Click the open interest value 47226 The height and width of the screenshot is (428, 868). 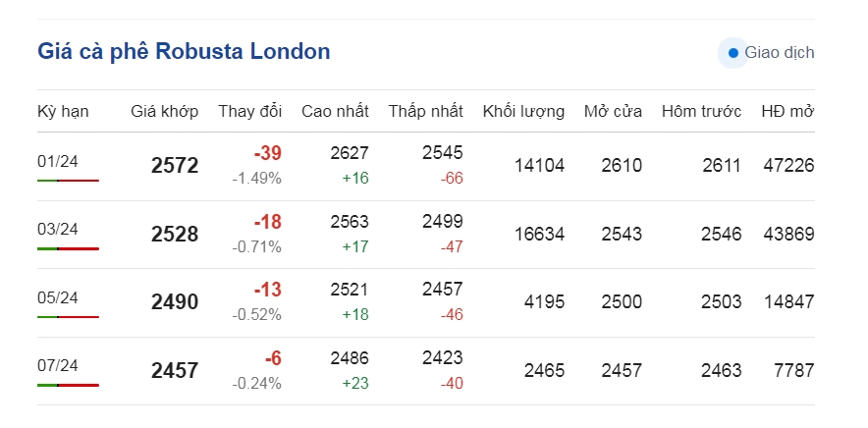tap(788, 166)
